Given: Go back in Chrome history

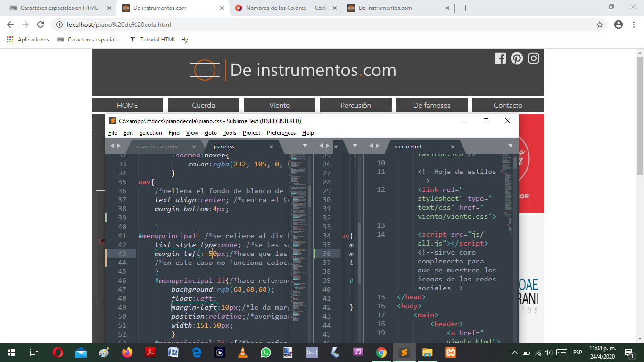Looking at the screenshot, I should pos(10,25).
